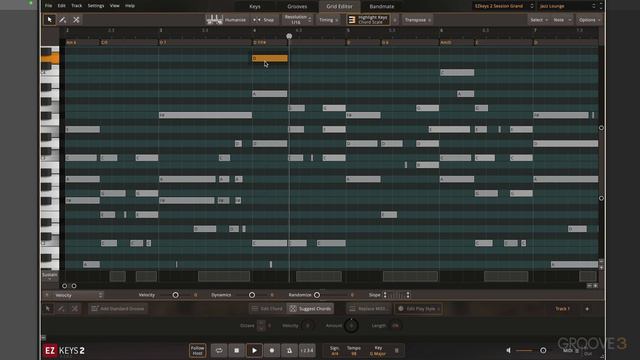
Task: Adjust the Dynamics slider knob
Action: point(252,295)
